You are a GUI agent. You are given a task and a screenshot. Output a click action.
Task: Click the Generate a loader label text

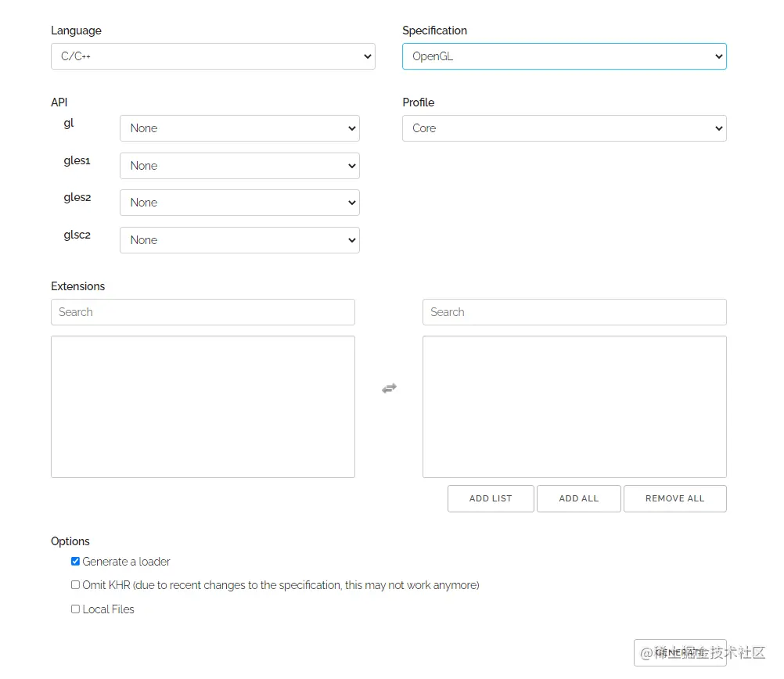127,562
